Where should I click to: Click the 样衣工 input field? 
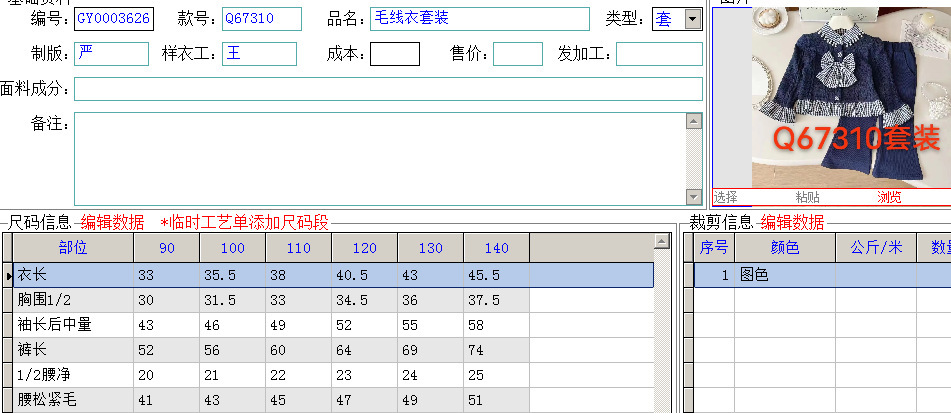pos(259,54)
